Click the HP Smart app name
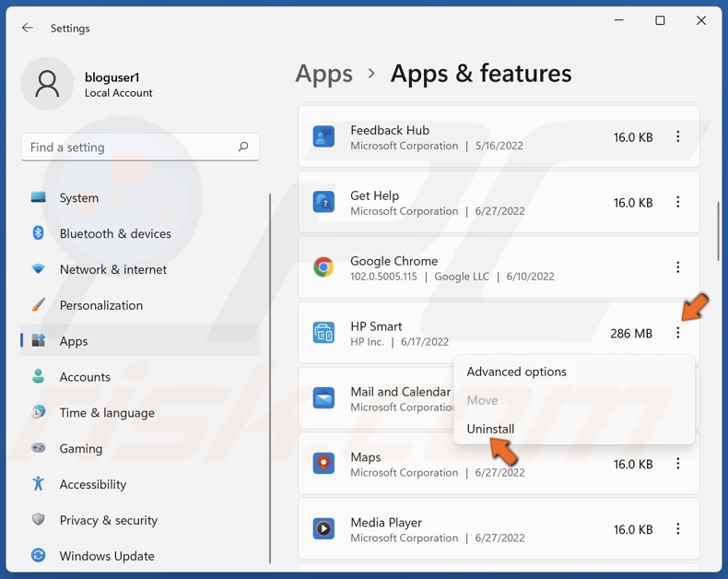The height and width of the screenshot is (579, 728). point(376,326)
